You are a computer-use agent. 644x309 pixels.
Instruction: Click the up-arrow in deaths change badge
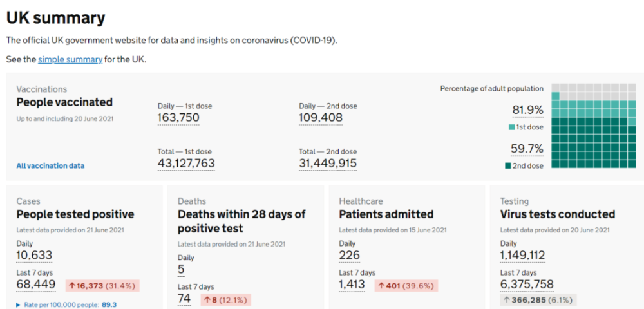207,299
